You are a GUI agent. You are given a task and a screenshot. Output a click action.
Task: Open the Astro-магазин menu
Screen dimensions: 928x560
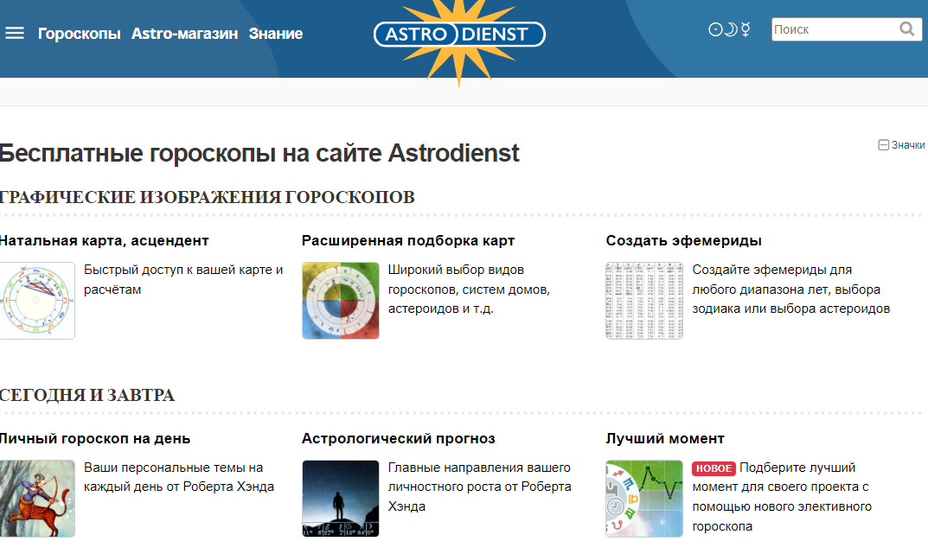tap(185, 34)
